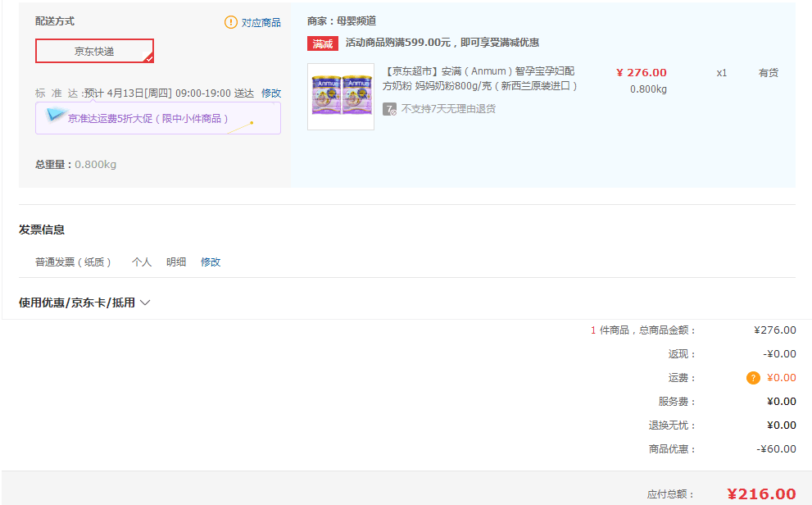This screenshot has height=505, width=812.
Task: Click the 返现 -¥0.00 value
Action: [779, 354]
